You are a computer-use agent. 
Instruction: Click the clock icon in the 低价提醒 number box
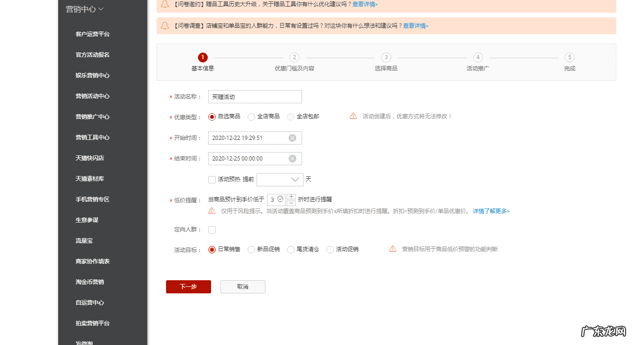[280, 199]
